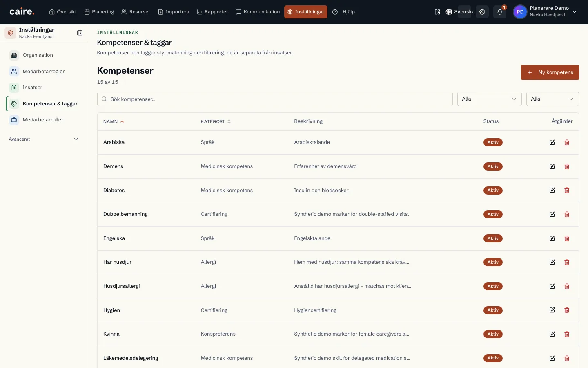Image resolution: width=588 pixels, height=368 pixels.
Task: Click the Könspreferens category cell
Action: click(x=218, y=334)
